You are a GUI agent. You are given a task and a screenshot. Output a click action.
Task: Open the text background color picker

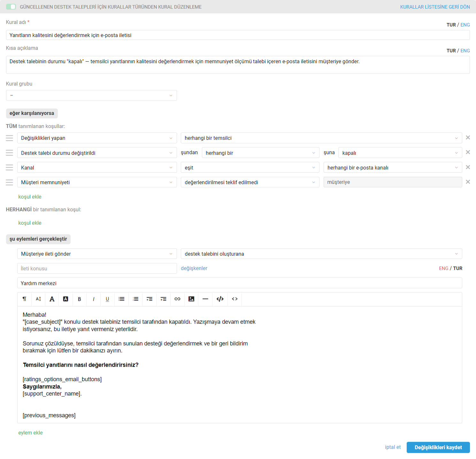65,299
